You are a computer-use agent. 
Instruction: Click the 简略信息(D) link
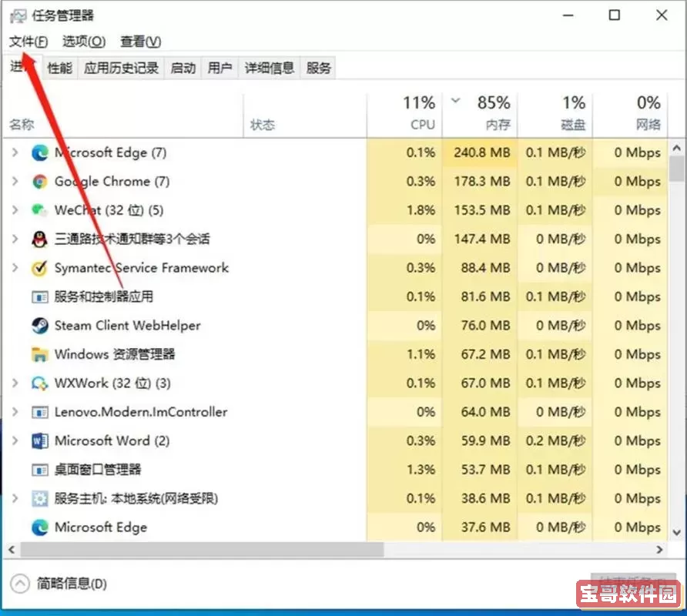coord(72,584)
